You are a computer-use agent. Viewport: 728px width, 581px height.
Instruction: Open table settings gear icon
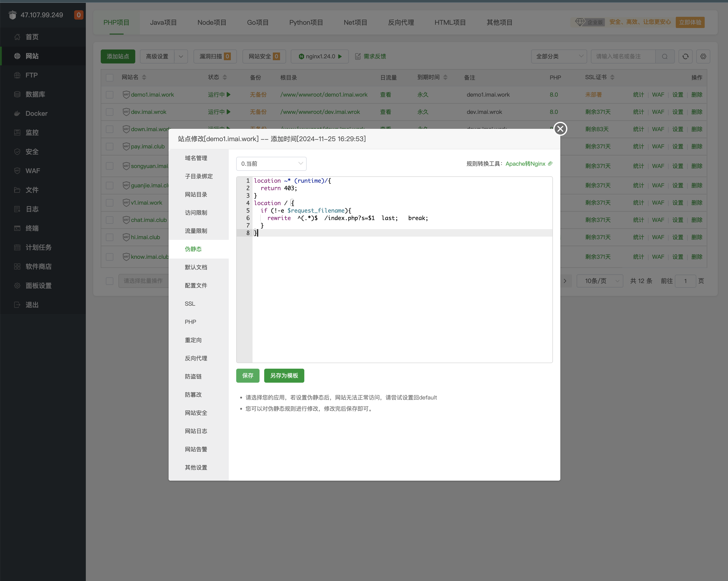703,56
